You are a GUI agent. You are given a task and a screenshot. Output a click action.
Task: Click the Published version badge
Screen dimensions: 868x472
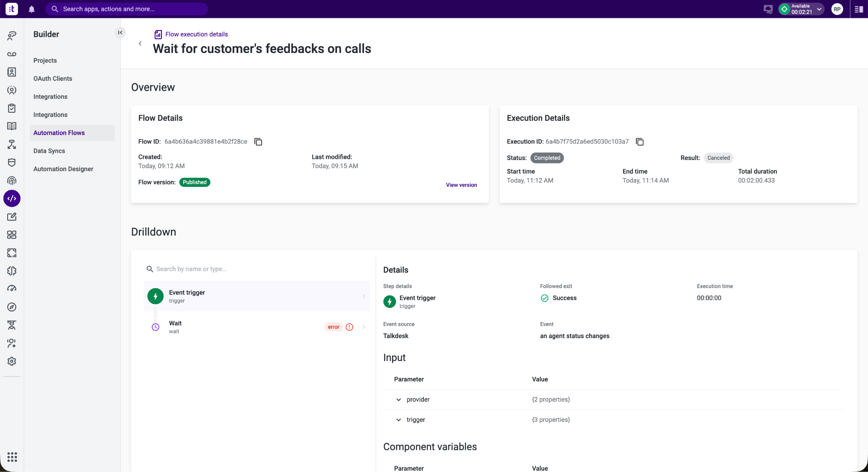[x=195, y=182]
